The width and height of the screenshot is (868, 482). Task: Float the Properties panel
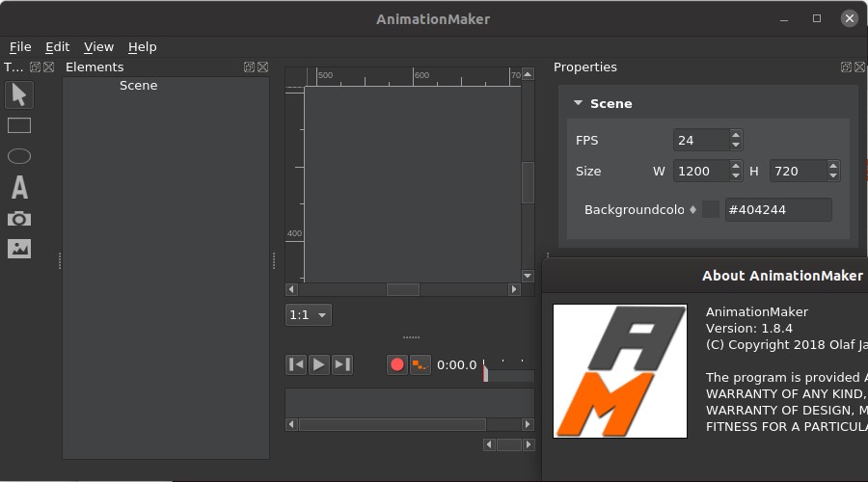(x=846, y=67)
